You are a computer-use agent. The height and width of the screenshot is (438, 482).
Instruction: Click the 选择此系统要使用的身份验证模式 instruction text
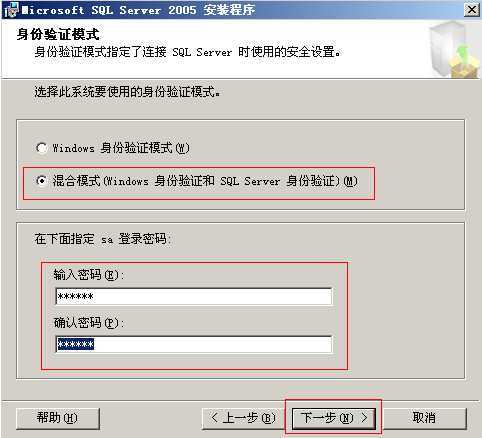tap(127, 92)
